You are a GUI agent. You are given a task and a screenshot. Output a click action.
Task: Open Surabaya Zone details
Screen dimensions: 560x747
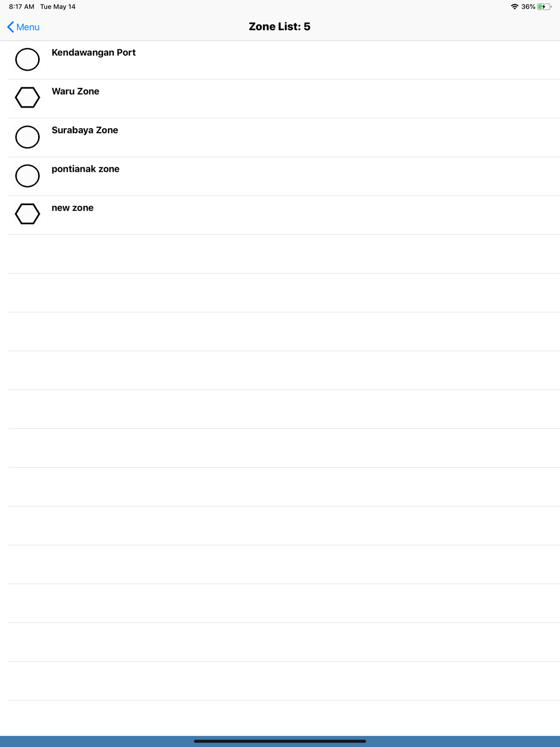[x=85, y=130]
